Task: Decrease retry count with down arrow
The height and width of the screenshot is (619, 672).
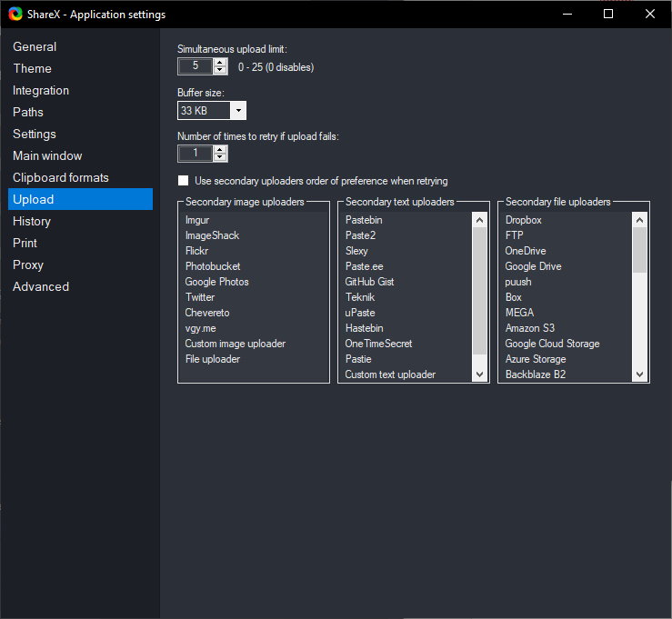Action: (x=219, y=157)
